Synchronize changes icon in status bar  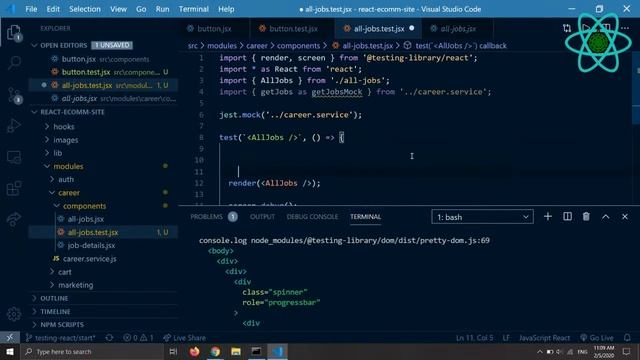[109, 338]
